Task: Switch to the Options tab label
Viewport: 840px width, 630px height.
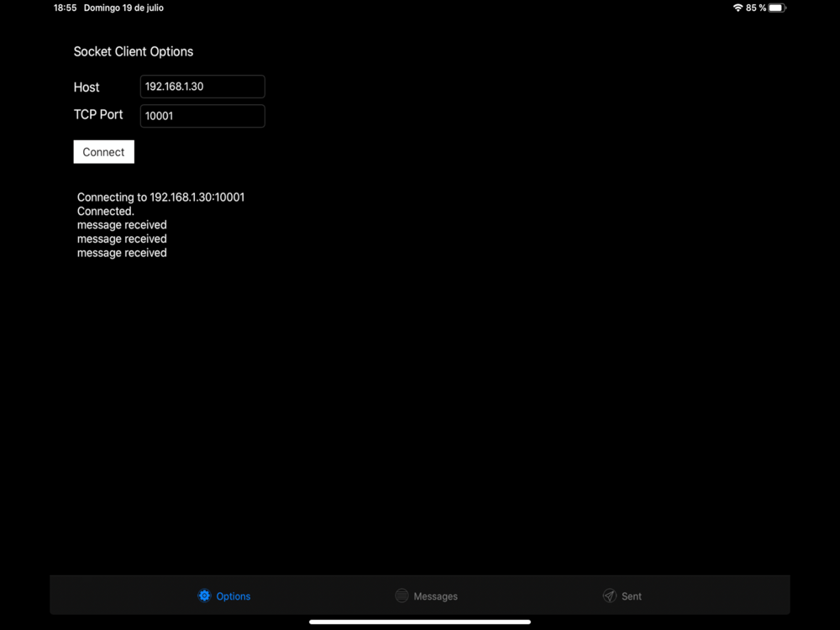Action: pos(233,596)
